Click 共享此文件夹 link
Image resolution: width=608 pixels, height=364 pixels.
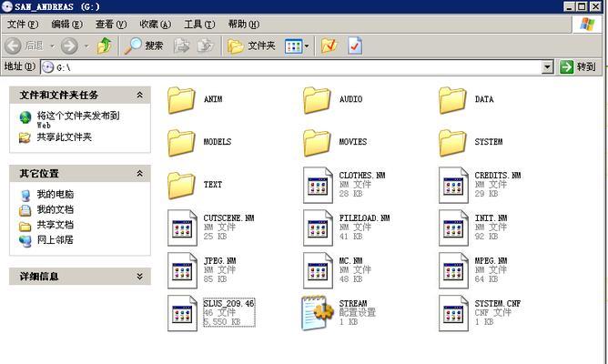pos(64,137)
